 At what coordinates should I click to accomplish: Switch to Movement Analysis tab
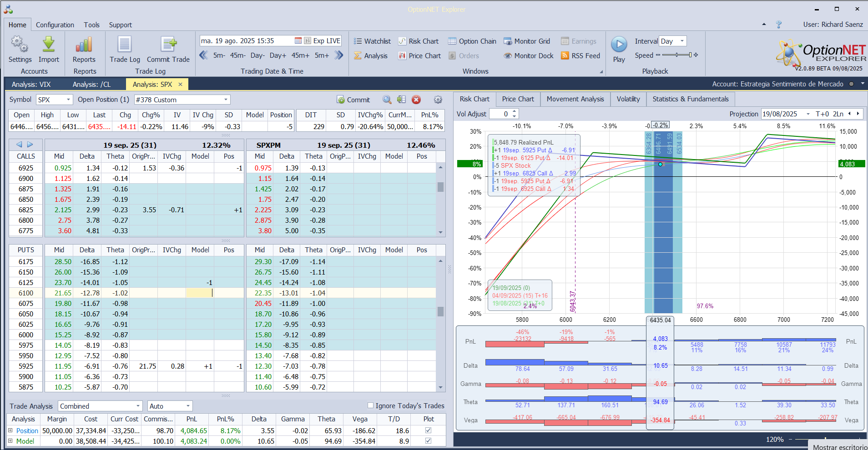[575, 99]
